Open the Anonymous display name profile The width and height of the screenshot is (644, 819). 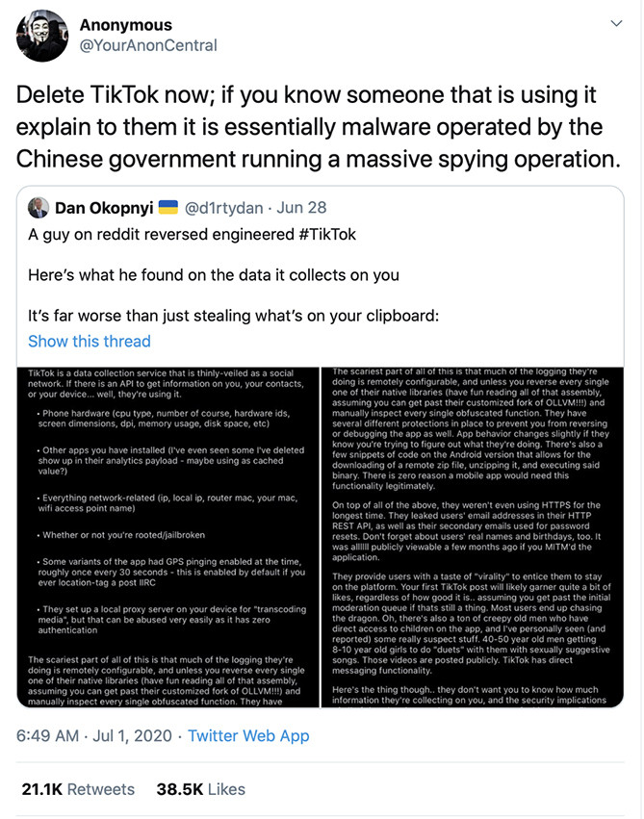(x=126, y=24)
